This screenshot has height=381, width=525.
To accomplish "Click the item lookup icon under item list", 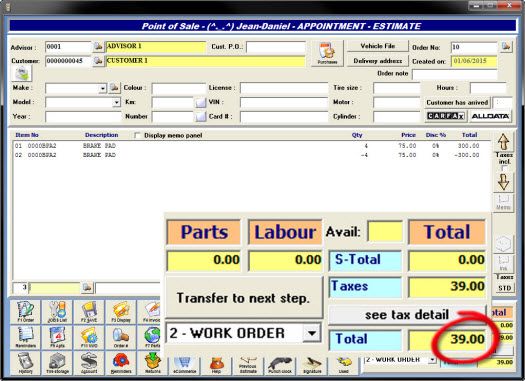I will pos(87,288).
